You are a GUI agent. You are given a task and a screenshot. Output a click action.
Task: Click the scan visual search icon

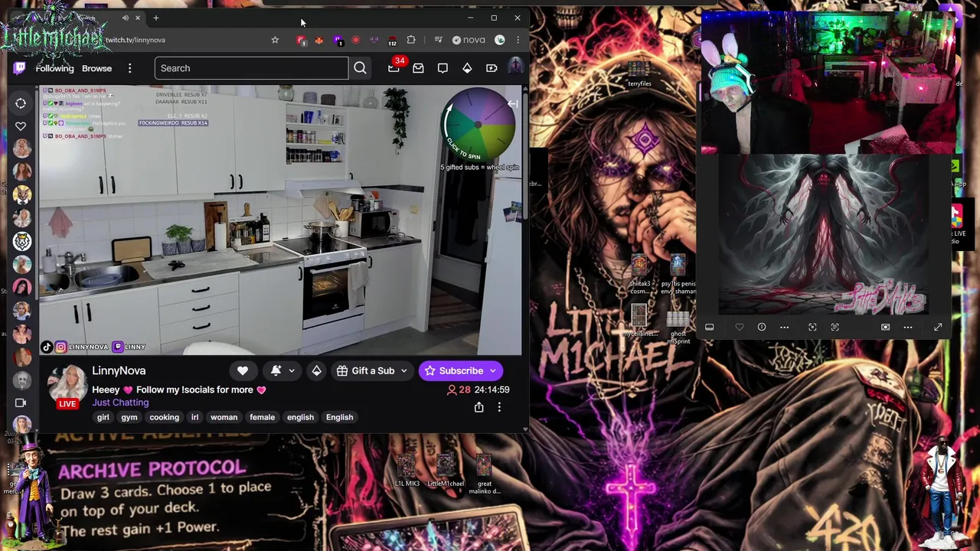(x=812, y=328)
